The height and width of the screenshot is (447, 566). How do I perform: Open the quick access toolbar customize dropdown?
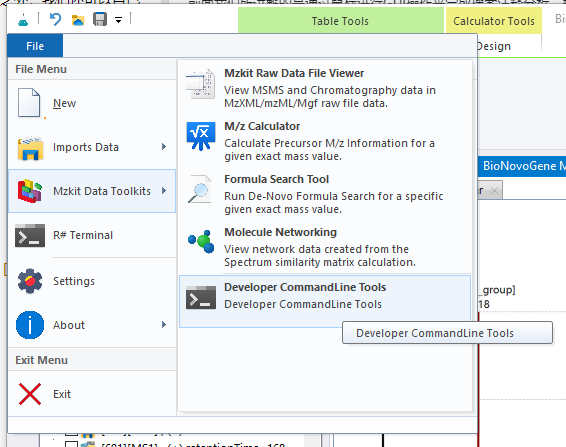[x=118, y=20]
